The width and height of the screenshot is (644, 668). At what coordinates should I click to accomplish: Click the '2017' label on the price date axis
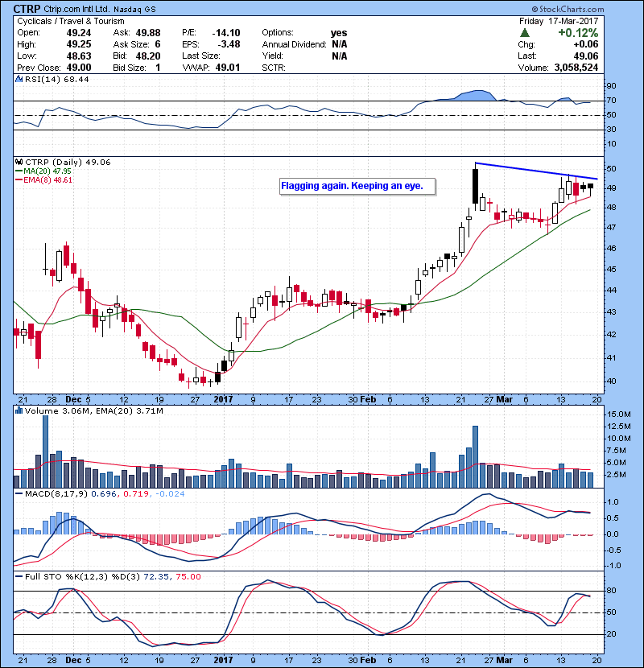coord(223,398)
